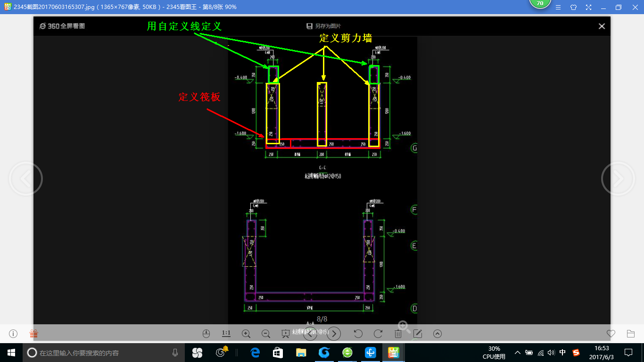Open the green 360 browser icon

347,353
